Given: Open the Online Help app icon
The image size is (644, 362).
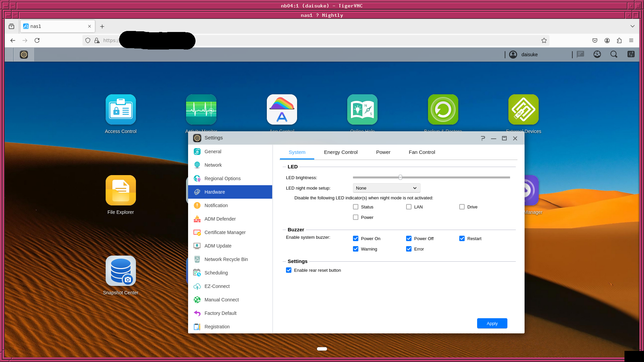Looking at the screenshot, I should [362, 110].
